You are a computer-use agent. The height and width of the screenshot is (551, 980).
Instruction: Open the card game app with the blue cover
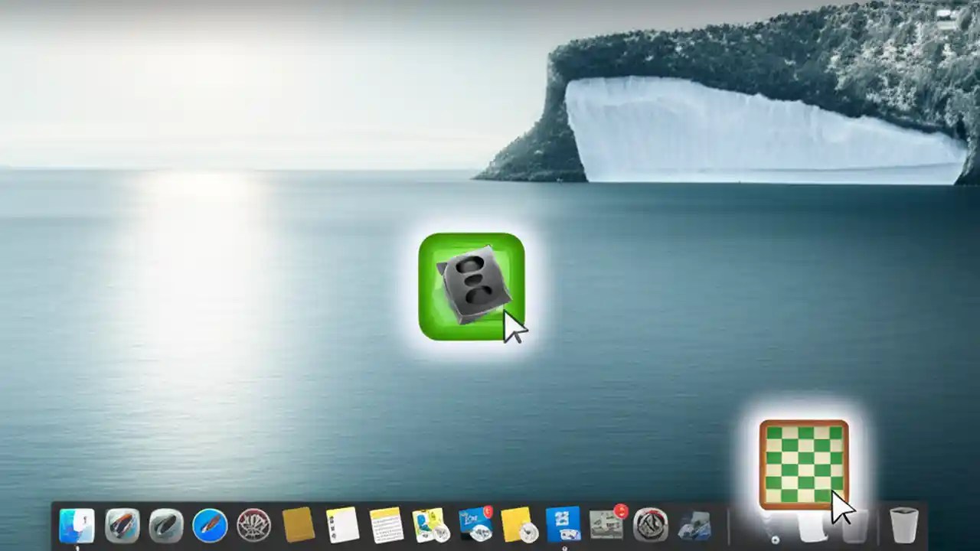(x=475, y=524)
